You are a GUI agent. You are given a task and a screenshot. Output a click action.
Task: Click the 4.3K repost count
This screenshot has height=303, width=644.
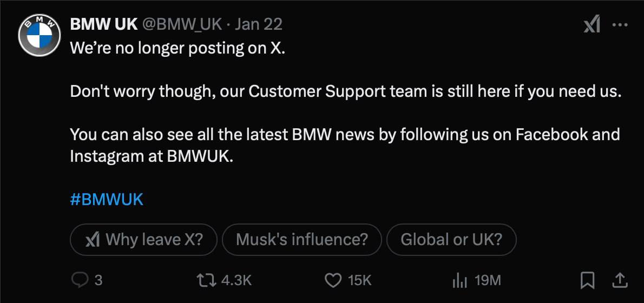[x=237, y=280]
